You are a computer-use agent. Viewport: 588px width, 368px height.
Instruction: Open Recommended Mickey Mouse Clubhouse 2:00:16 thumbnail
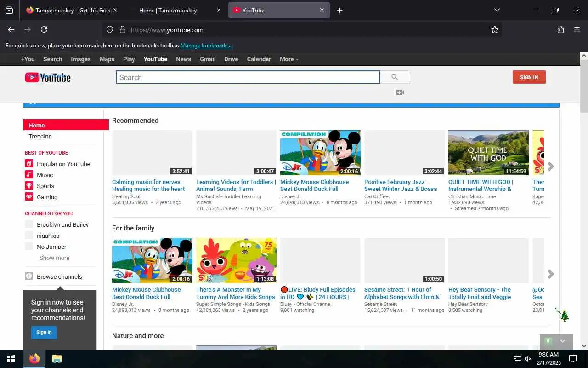tap(320, 153)
